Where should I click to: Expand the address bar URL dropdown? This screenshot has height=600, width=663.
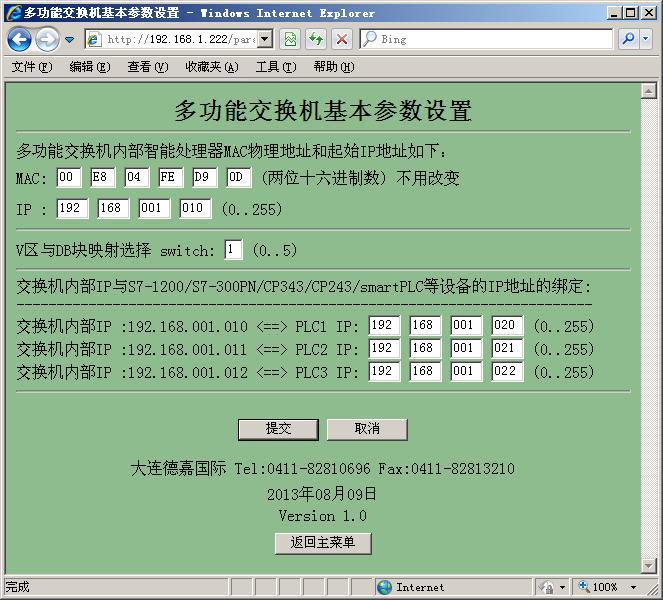pos(265,40)
